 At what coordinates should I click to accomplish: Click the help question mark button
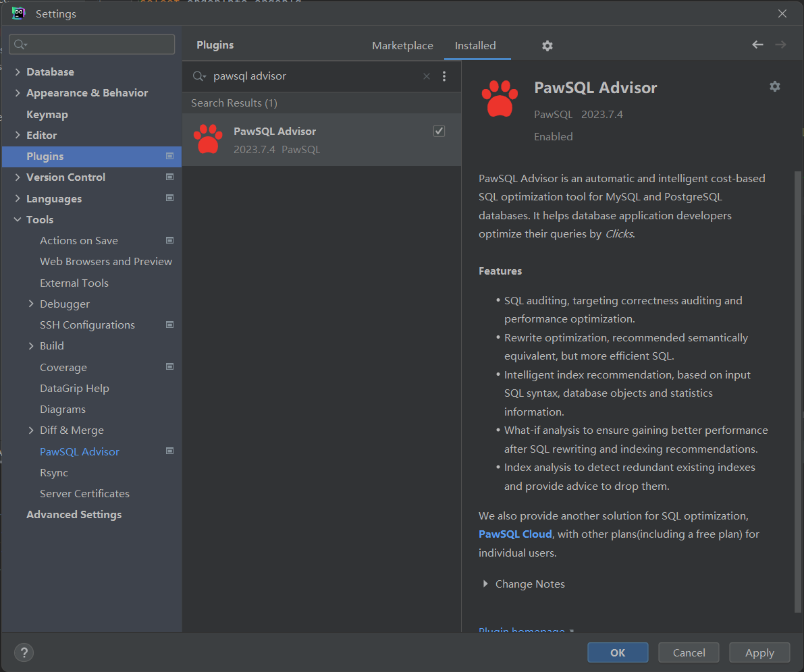click(x=24, y=652)
